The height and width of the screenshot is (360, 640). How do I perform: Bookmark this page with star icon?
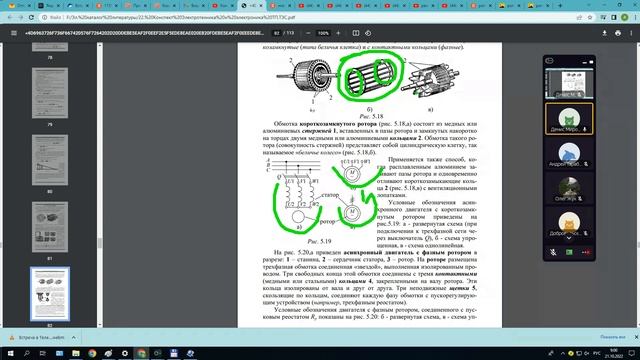pyautogui.click(x=590, y=18)
